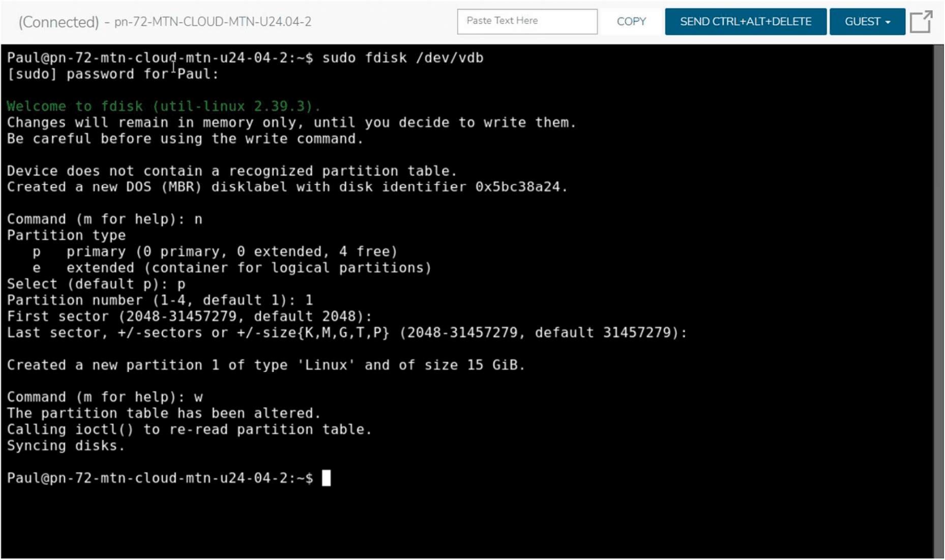Click 'Command (m for help): w' line
The height and width of the screenshot is (560, 945).
pyautogui.click(x=105, y=397)
